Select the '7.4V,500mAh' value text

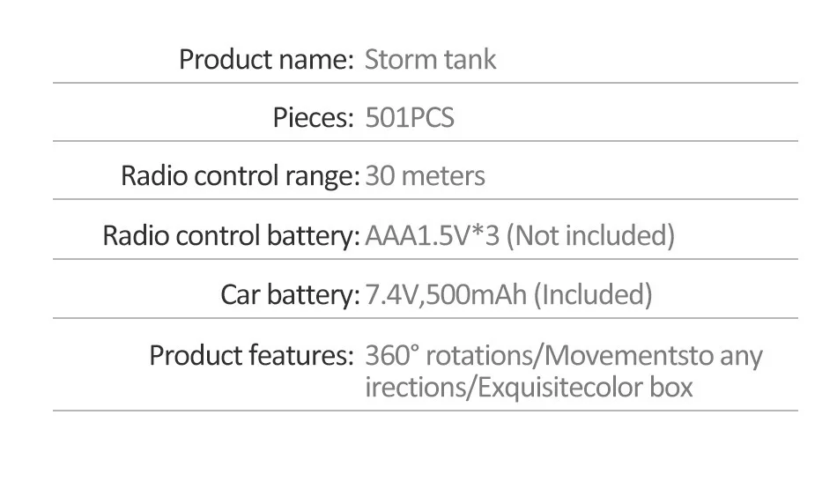447,294
